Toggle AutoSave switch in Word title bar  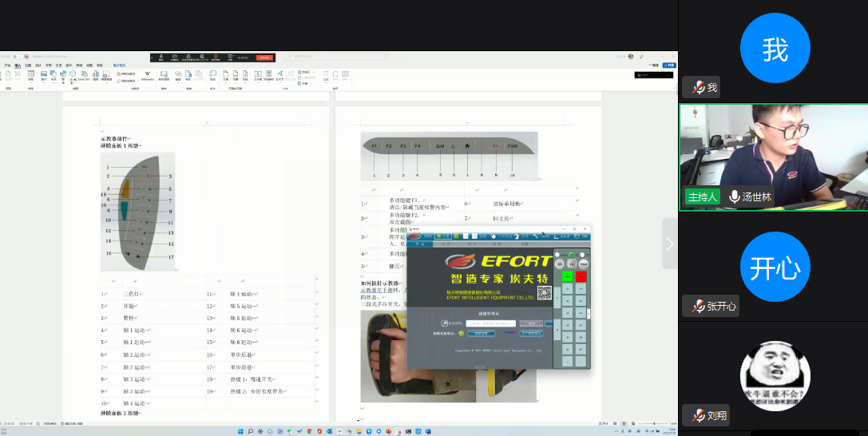pos(16,57)
